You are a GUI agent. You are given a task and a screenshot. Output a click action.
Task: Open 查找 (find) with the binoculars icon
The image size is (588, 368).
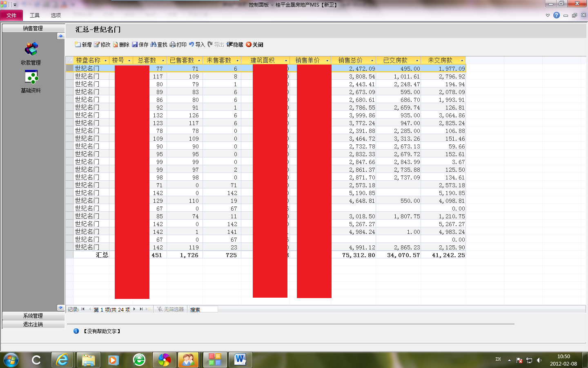154,45
